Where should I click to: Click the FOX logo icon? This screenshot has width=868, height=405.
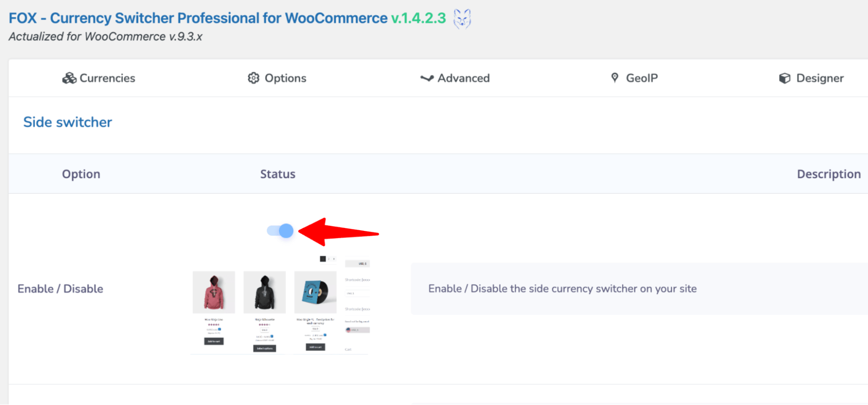click(x=462, y=19)
